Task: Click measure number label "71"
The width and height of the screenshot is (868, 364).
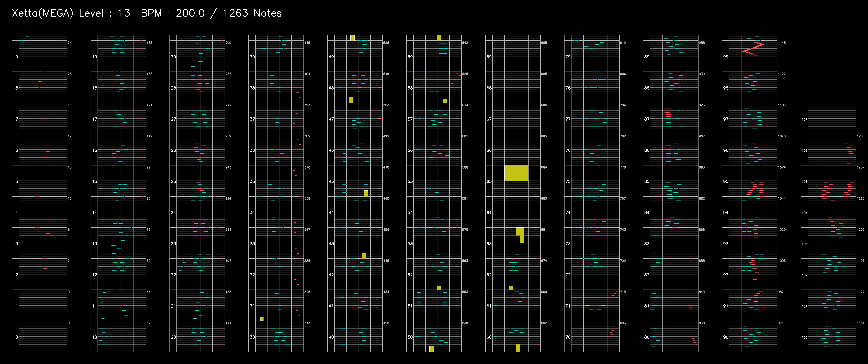Action: (x=568, y=306)
